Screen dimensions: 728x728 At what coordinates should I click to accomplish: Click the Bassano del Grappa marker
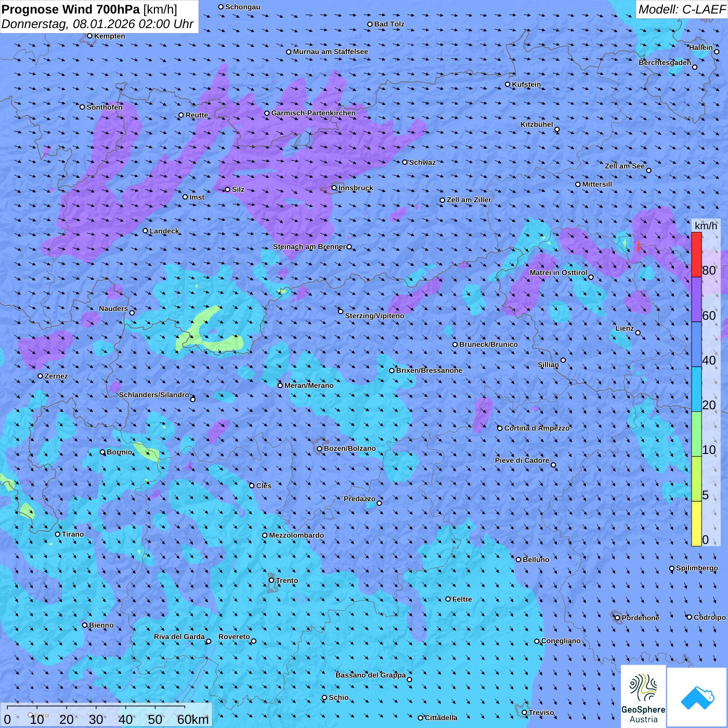pyautogui.click(x=409, y=679)
